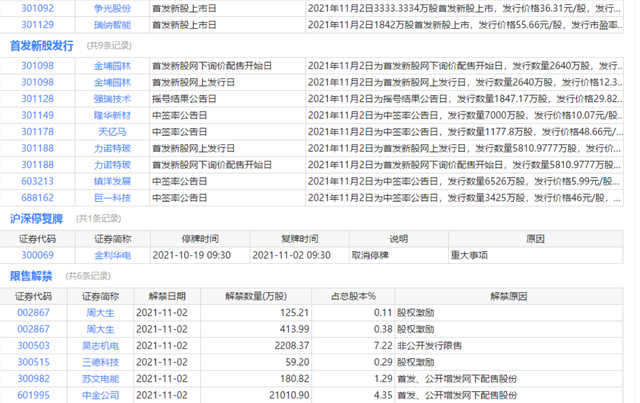
Task: Open the 巨一科技 stock name link
Action: (112, 198)
